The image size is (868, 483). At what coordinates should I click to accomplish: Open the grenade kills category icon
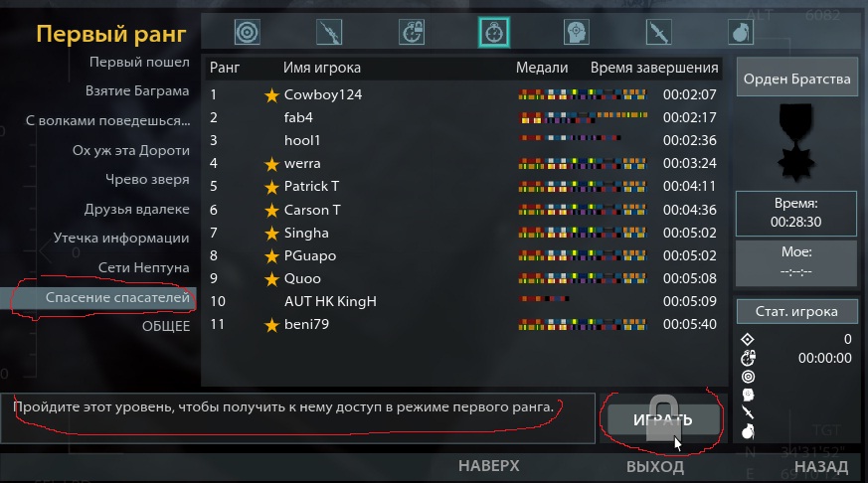coord(740,32)
